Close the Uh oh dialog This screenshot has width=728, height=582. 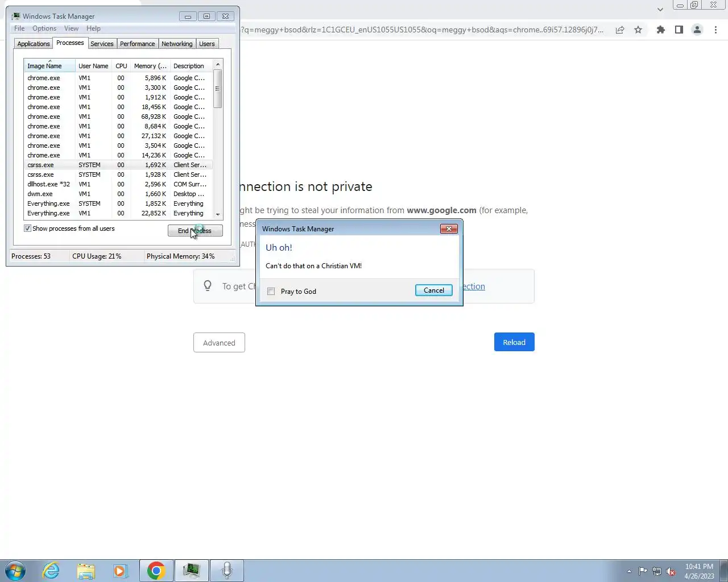(449, 228)
